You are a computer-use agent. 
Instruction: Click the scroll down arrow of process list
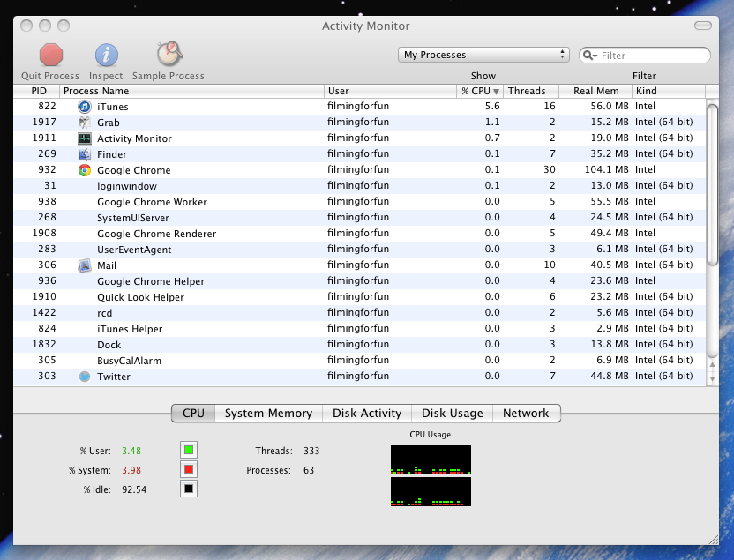pyautogui.click(x=712, y=379)
